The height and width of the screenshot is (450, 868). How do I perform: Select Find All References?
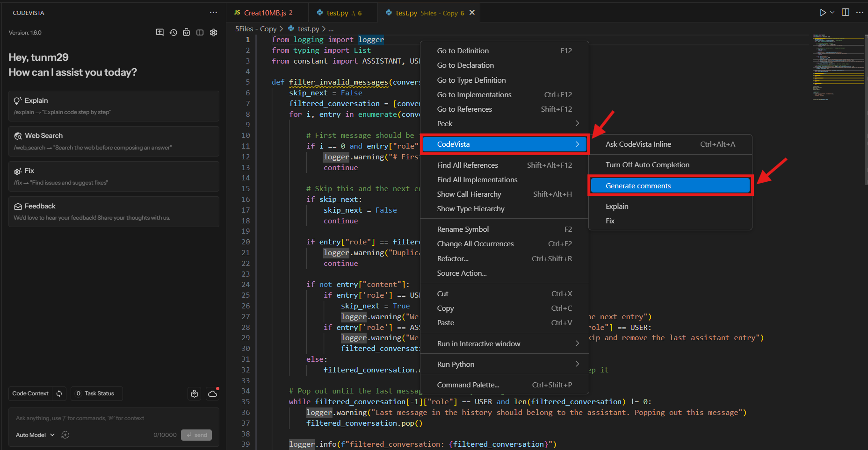pos(505,165)
